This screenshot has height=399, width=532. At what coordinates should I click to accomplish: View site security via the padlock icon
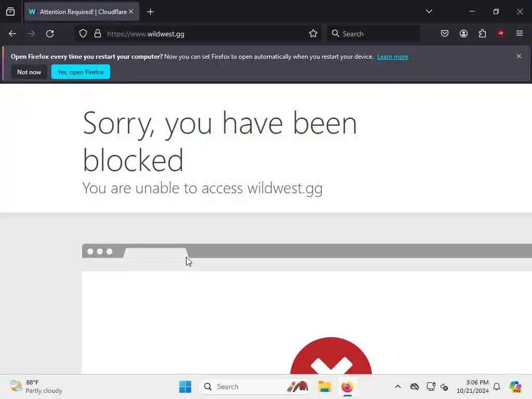98,34
